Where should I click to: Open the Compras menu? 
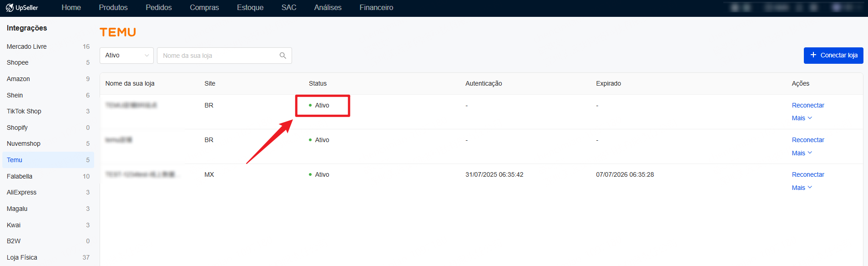204,8
